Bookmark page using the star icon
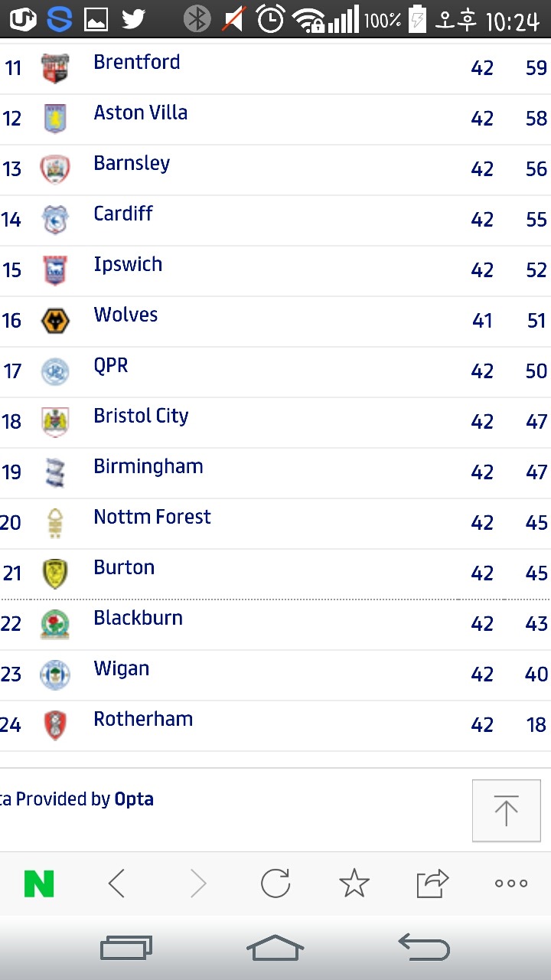This screenshot has height=980, width=551. [x=354, y=884]
